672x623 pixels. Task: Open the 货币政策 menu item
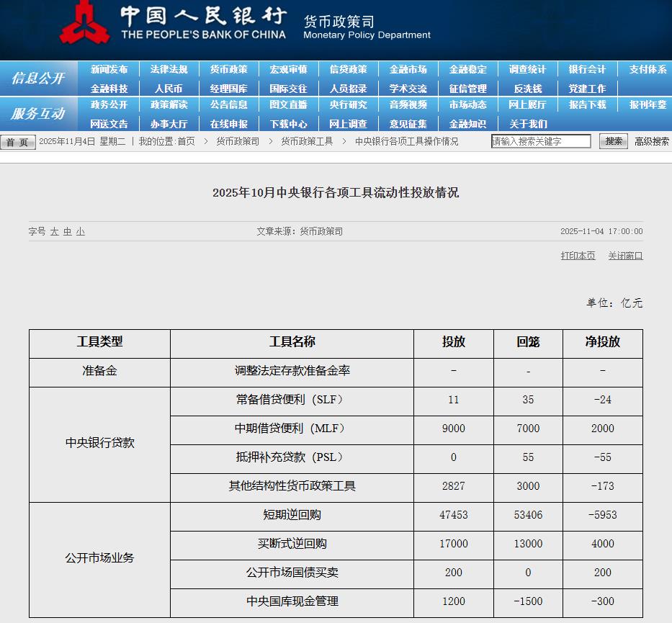click(228, 70)
